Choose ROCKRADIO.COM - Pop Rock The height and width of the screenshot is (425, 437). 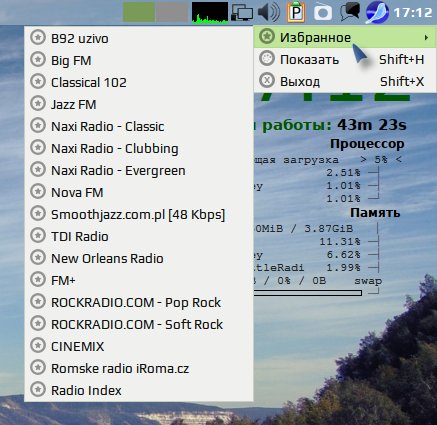click(x=139, y=302)
